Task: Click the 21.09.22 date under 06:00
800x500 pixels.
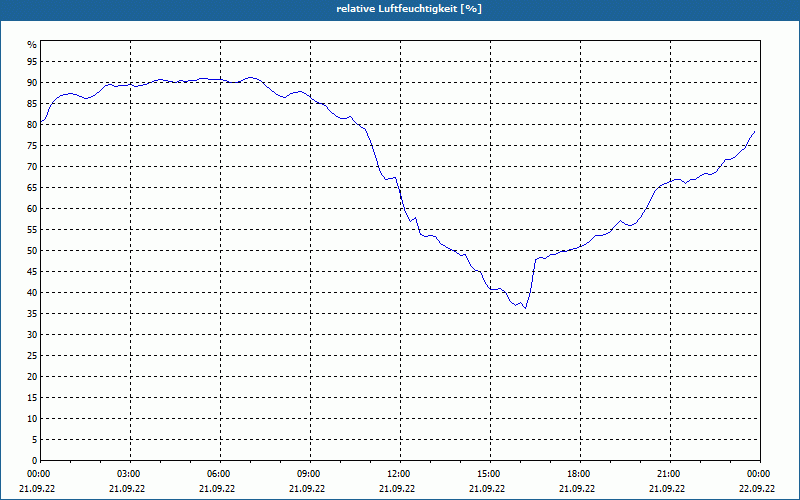Action: pyautogui.click(x=217, y=488)
